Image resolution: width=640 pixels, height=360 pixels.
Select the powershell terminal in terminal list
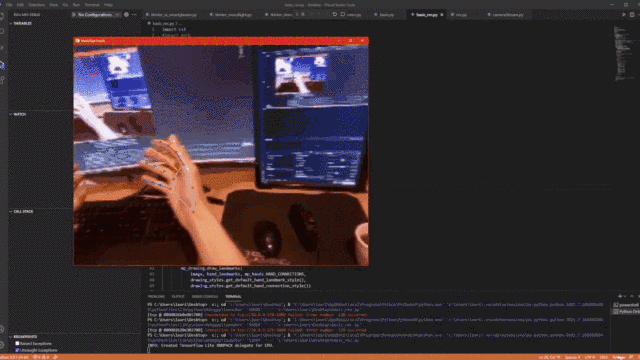coord(627,305)
